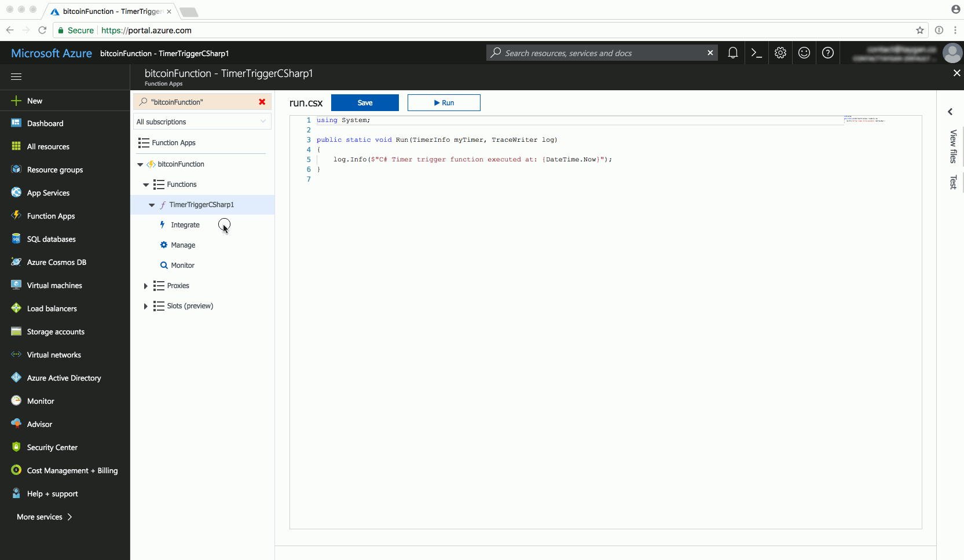Collapse the Functions tree node

pyautogui.click(x=146, y=185)
